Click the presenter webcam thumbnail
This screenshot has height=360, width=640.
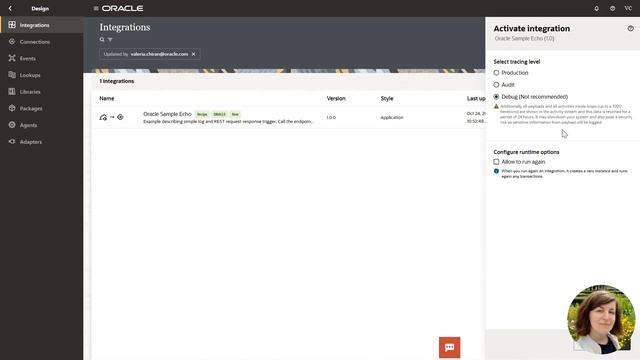point(601,319)
